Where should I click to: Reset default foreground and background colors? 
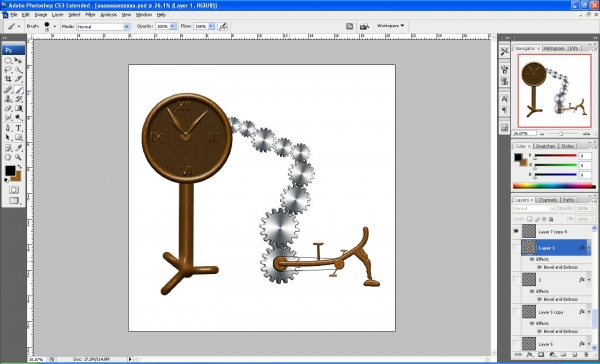click(7, 180)
